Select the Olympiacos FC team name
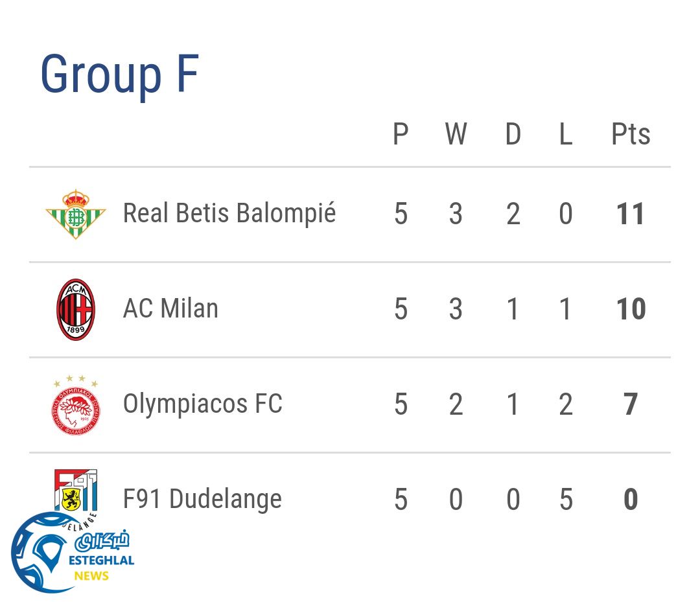700x613 pixels. 202,404
